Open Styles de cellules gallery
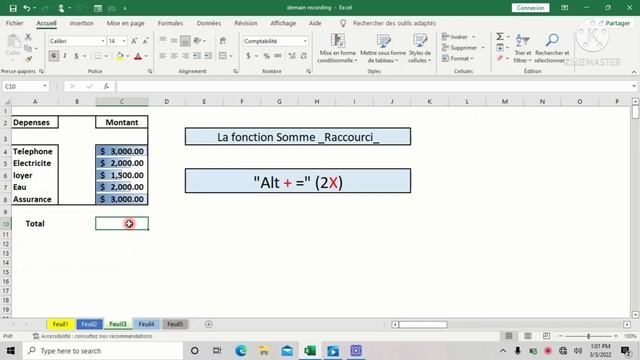Viewport: 640px width, 360px height. pyautogui.click(x=420, y=48)
